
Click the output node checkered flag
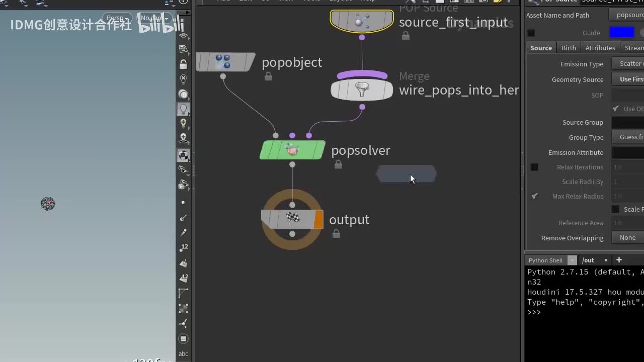point(293,217)
